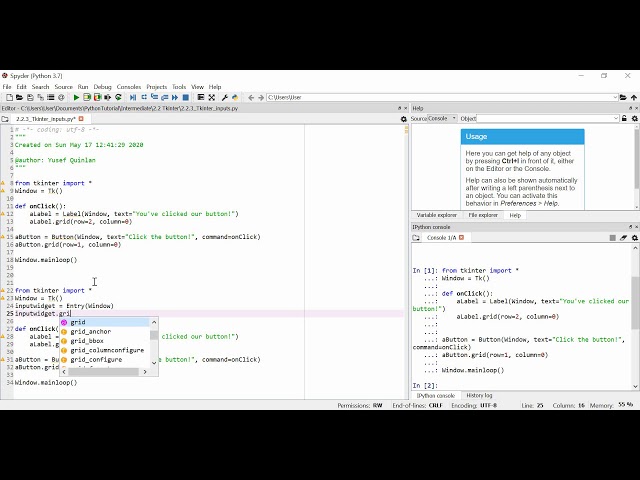The height and width of the screenshot is (480, 640).
Task: Save the current file via toolbar icon
Action: click(30, 97)
